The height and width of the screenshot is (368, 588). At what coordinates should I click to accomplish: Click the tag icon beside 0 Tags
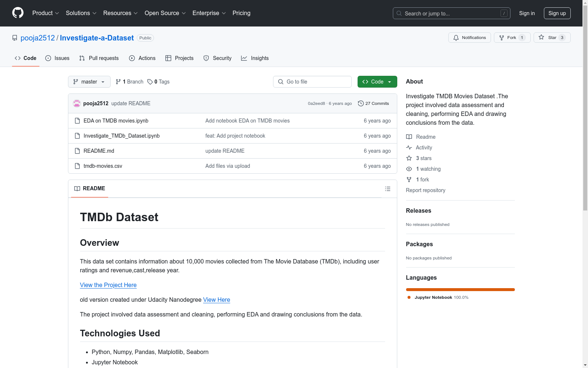(150, 82)
